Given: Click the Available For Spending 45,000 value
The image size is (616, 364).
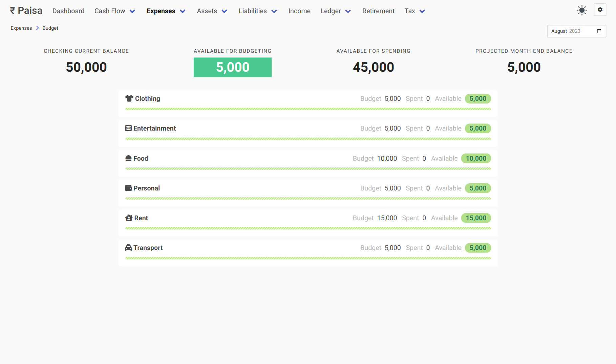Looking at the screenshot, I should [374, 67].
